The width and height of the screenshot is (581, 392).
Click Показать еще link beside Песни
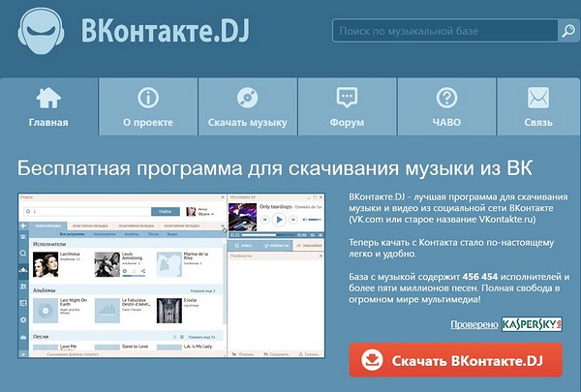(202, 337)
